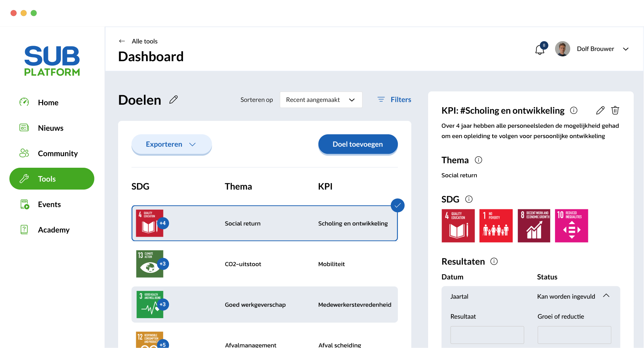Click the info icon beside Resultaten
The height and width of the screenshot is (348, 644).
(x=494, y=261)
